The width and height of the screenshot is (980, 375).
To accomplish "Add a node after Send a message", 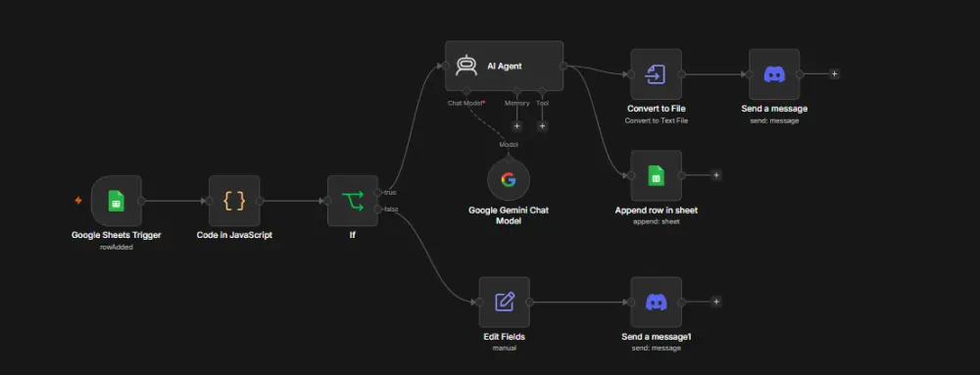I will [834, 73].
